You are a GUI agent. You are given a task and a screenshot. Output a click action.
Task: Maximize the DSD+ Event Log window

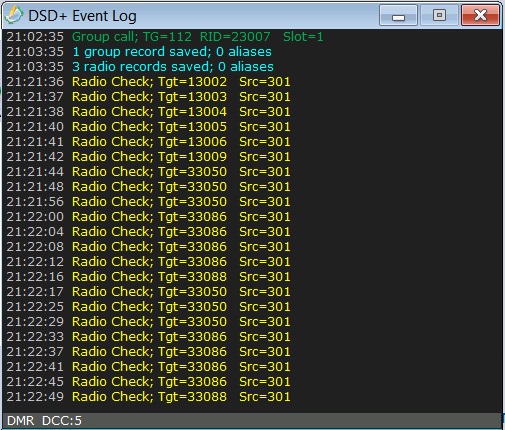(439, 15)
